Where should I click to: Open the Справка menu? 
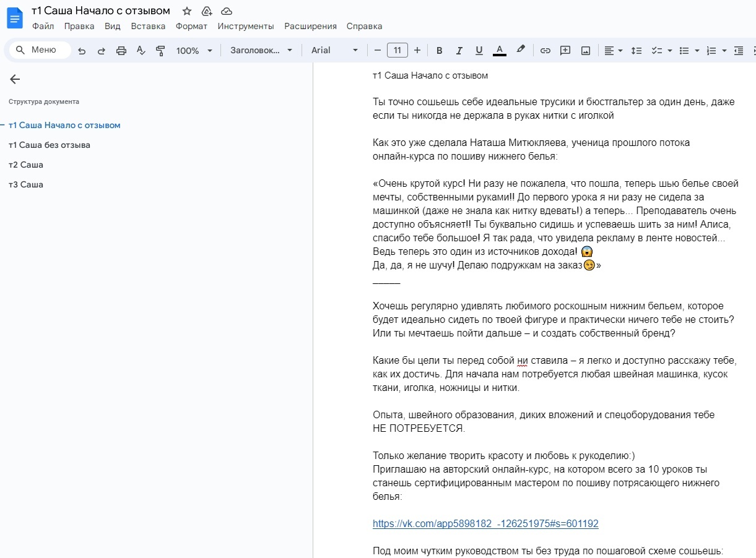point(364,26)
